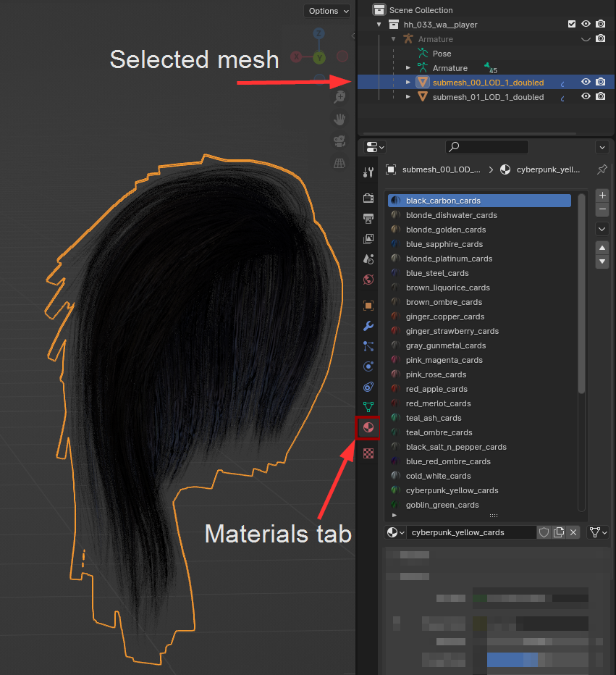Open material slot specials dropdown arrow

602,229
